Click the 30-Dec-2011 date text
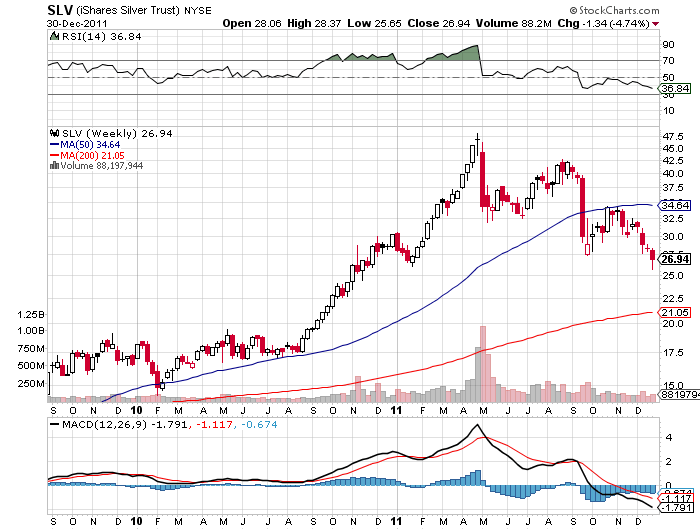Viewport: 700px width, 530px height. [77, 24]
